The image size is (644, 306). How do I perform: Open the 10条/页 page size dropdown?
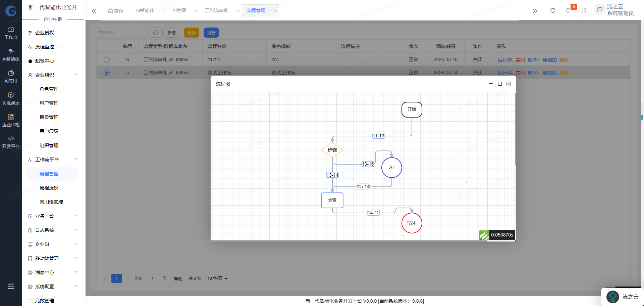(x=216, y=278)
